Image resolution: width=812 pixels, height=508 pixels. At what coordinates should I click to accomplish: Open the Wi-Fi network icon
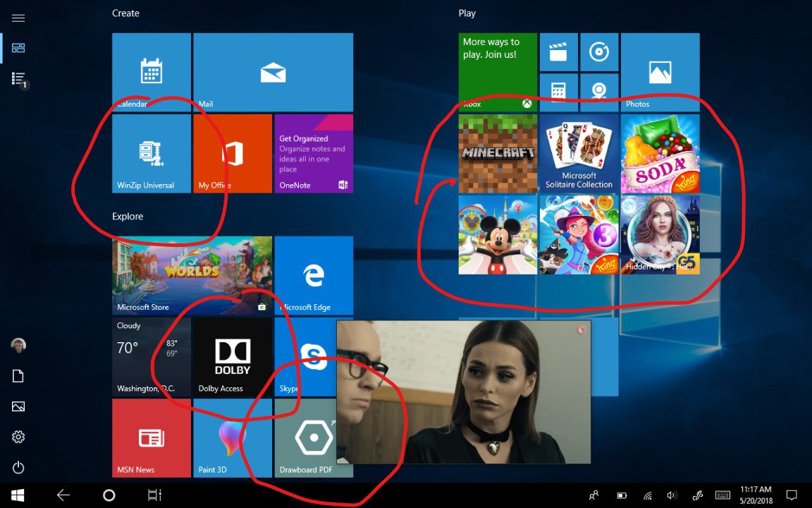pyautogui.click(x=647, y=495)
